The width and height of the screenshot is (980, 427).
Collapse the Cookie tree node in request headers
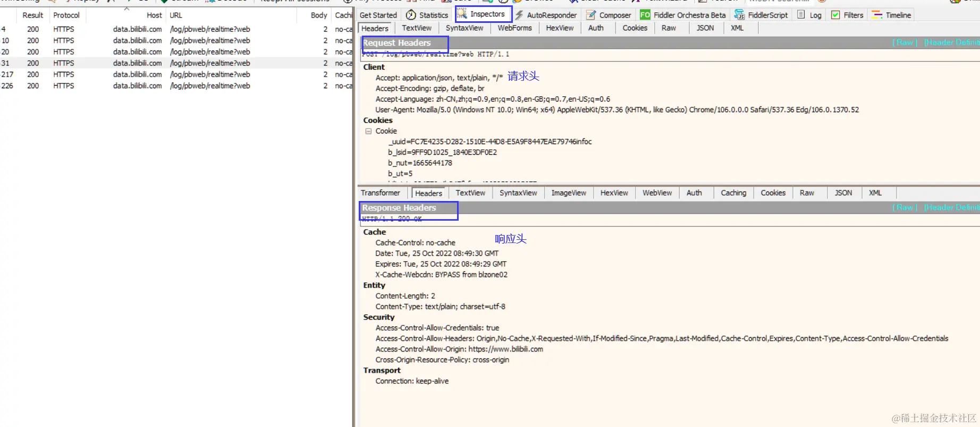pyautogui.click(x=368, y=131)
